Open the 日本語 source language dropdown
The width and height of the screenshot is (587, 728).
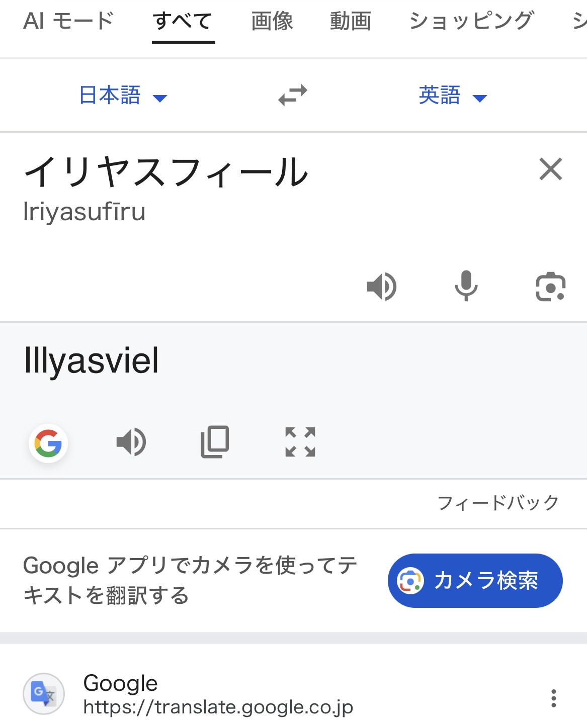point(123,96)
